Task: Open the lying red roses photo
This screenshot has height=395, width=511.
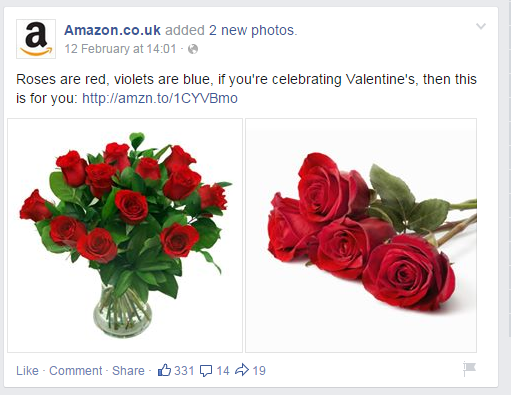Action: coord(361,235)
